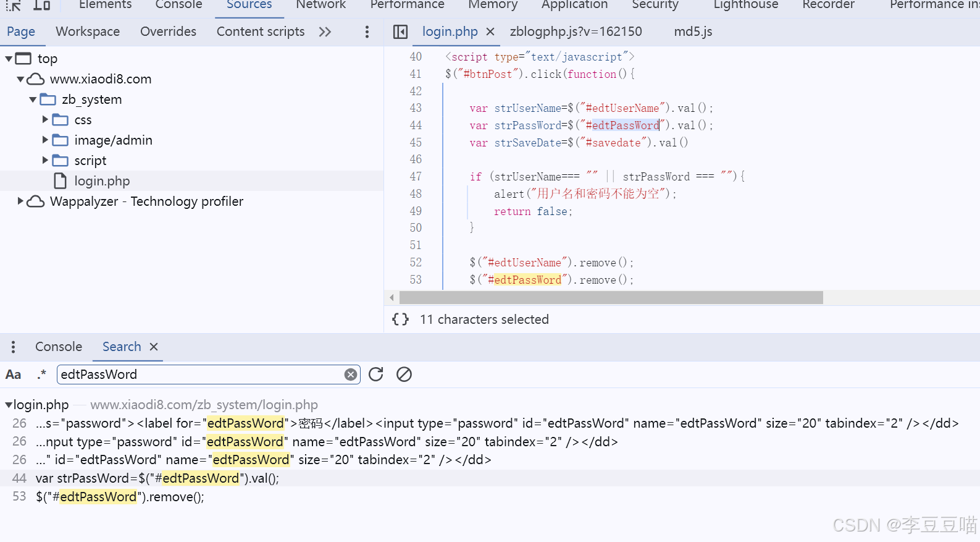Expand Wappalyzer Technology profiler node

(20, 201)
